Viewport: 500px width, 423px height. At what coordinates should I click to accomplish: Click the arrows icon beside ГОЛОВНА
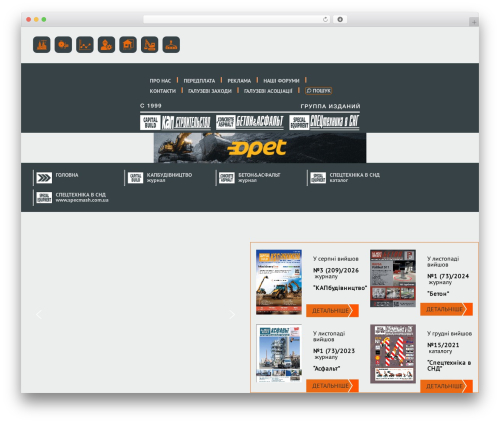[44, 178]
